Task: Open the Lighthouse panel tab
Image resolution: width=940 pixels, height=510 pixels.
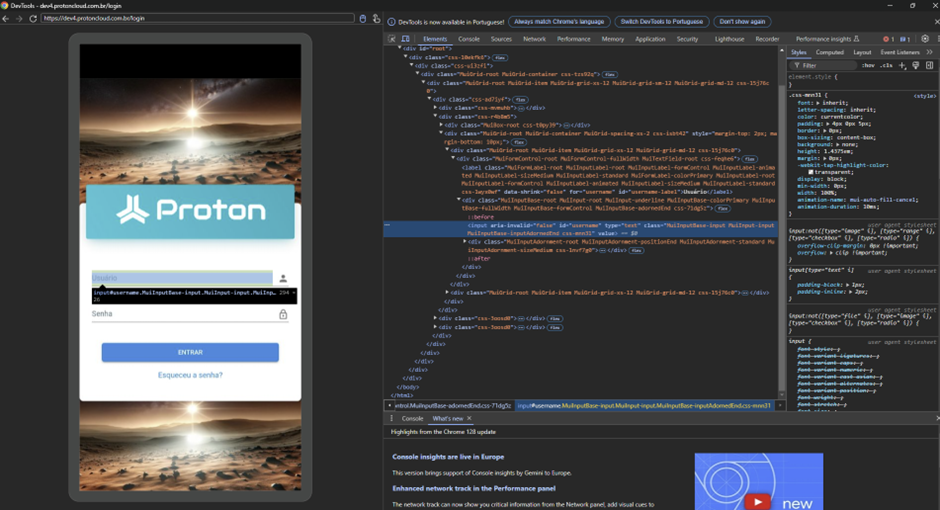Action: [729, 39]
